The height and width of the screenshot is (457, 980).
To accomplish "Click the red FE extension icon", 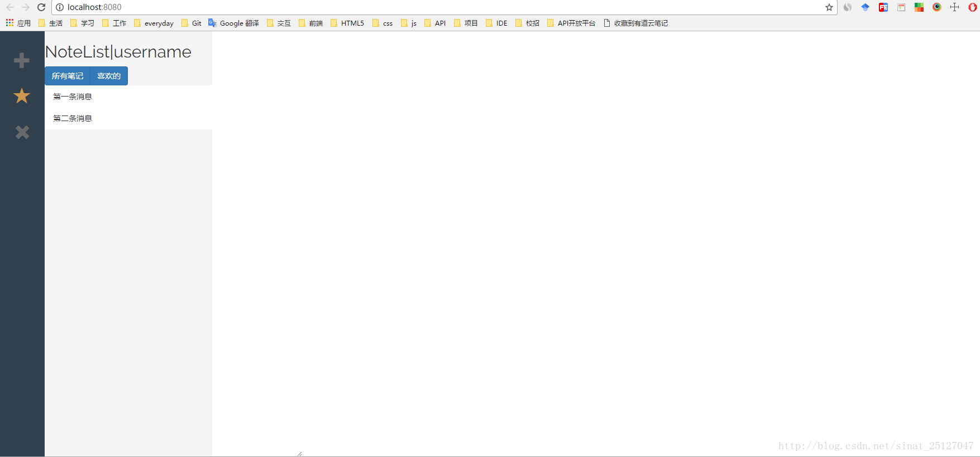I will (883, 7).
